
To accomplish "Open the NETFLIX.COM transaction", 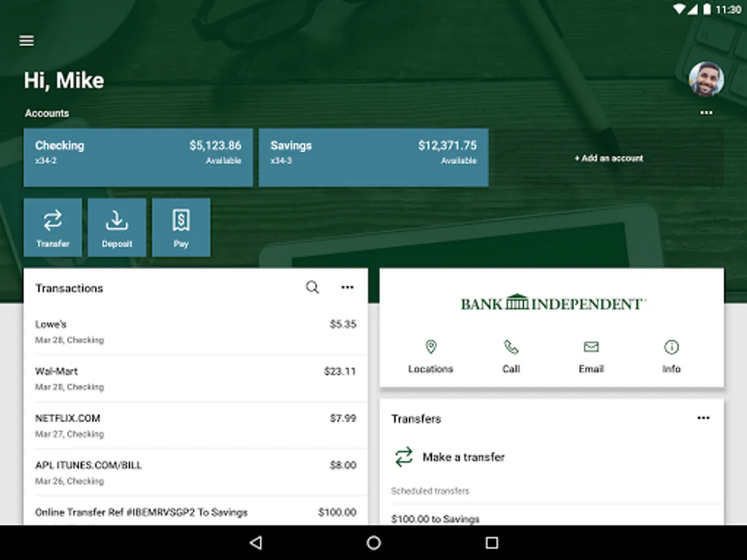I will (x=195, y=426).
